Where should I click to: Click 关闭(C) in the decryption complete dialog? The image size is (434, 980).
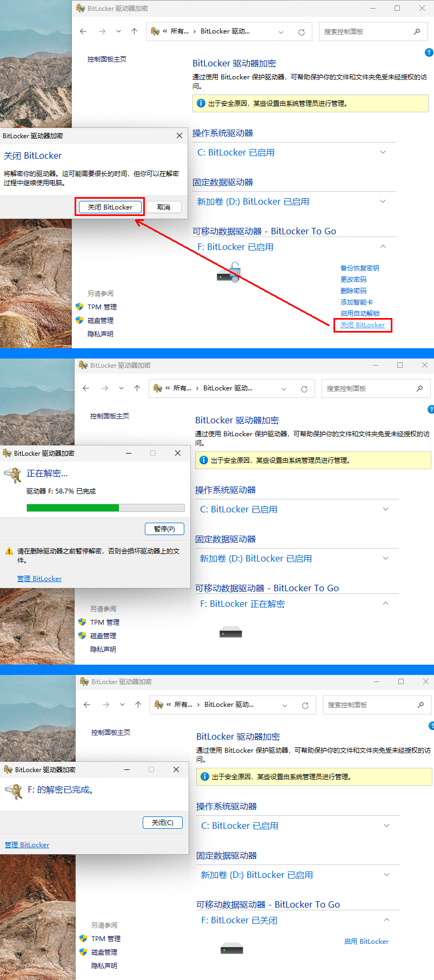[x=163, y=822]
